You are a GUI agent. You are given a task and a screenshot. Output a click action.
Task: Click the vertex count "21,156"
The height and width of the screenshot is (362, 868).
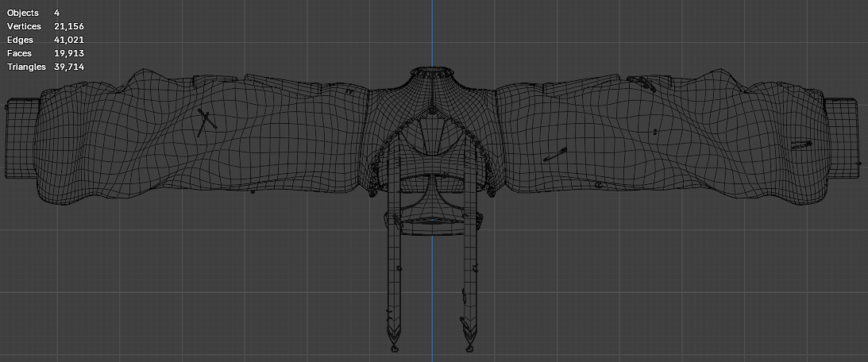[68, 26]
